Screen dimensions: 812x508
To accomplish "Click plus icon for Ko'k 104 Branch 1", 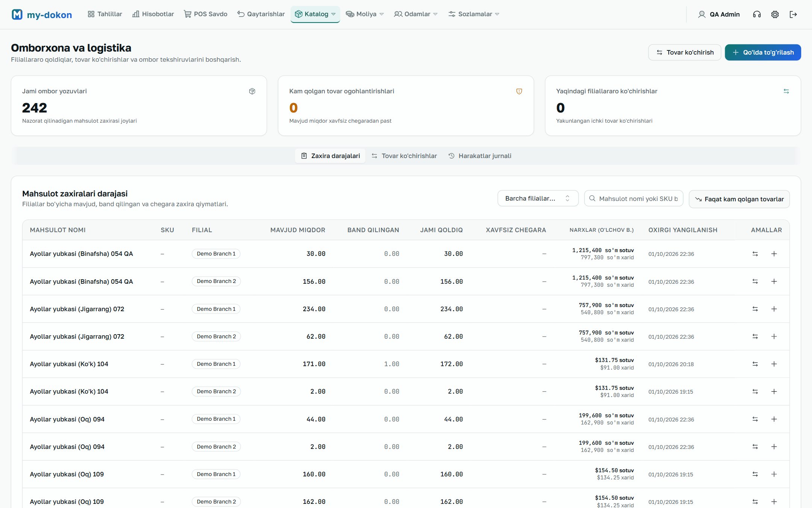I will [x=774, y=364].
